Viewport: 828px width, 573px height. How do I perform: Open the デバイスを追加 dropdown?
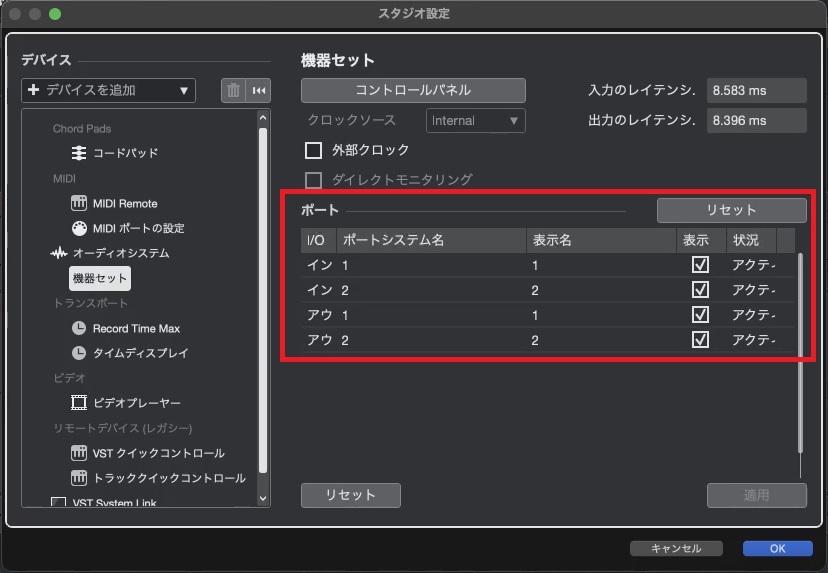click(x=108, y=90)
